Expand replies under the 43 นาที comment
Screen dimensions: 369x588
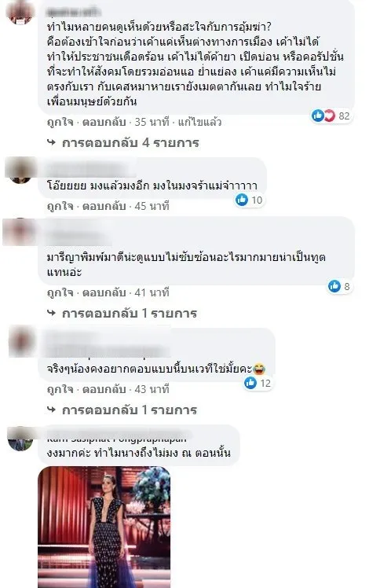click(x=122, y=410)
